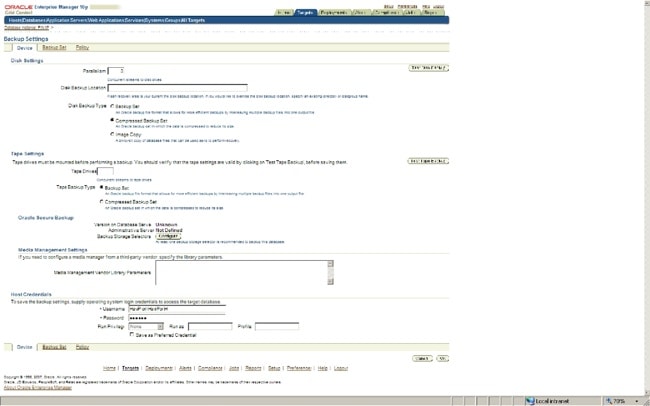650x406 pixels.
Task: Follow the Database Instance breadcrumb link
Action: [27, 27]
